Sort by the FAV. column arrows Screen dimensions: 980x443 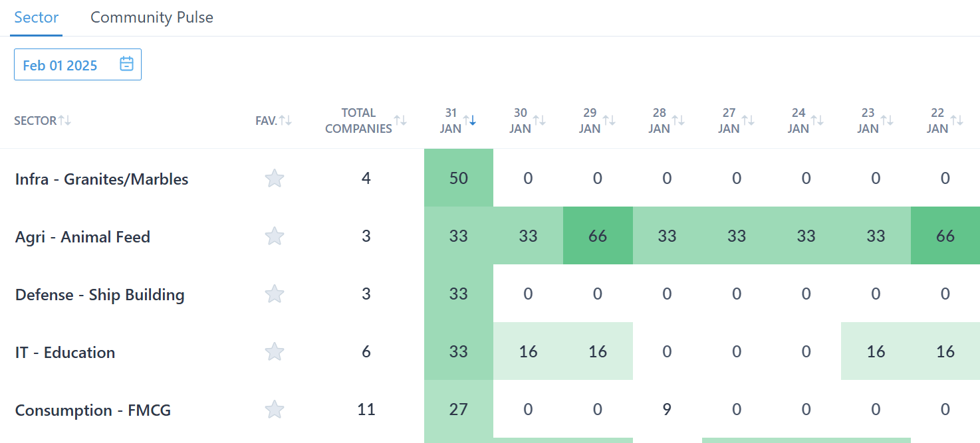point(285,120)
